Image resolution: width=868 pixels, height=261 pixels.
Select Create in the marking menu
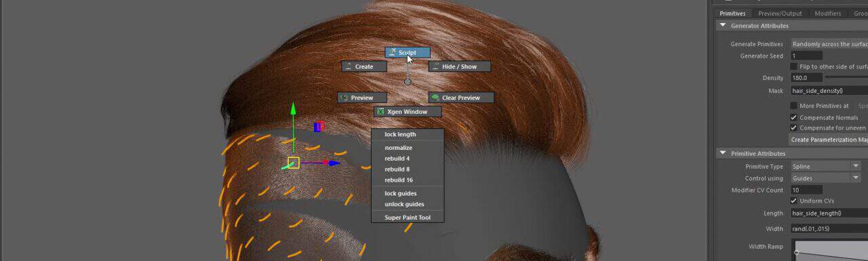[x=364, y=66]
